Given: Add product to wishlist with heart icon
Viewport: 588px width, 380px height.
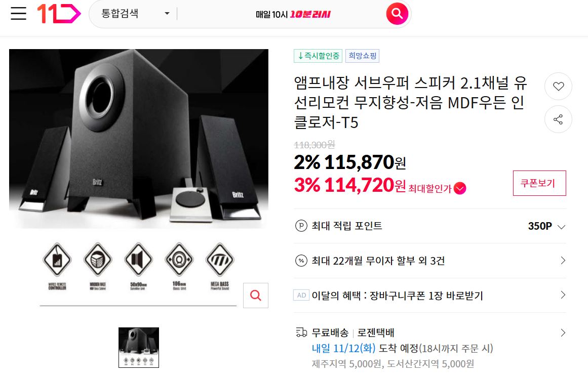Looking at the screenshot, I should click(558, 86).
